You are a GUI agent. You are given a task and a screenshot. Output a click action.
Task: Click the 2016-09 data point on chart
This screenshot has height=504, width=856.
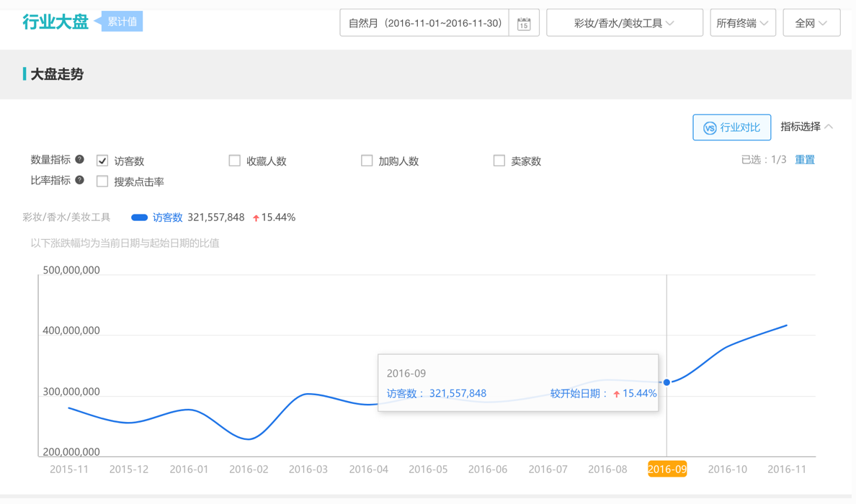666,382
